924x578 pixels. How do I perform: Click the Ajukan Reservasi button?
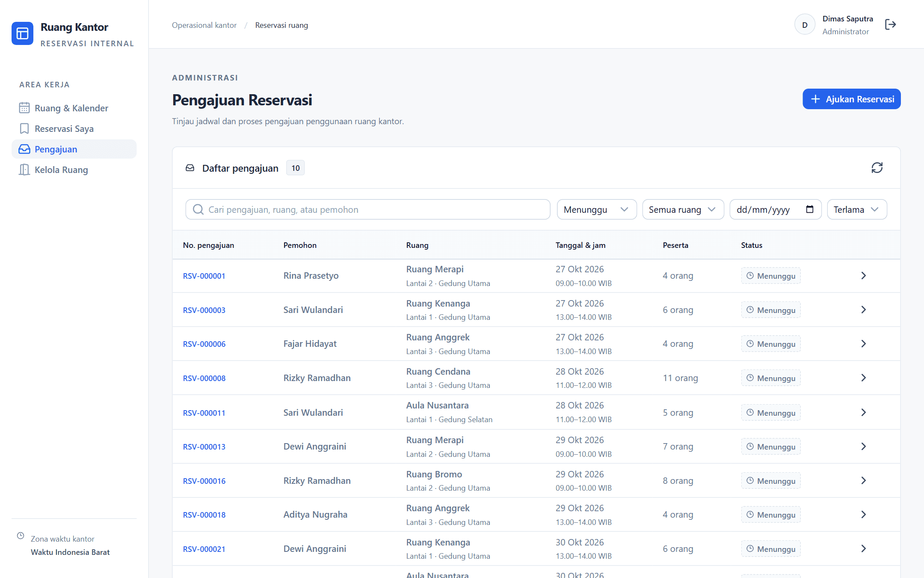851,99
